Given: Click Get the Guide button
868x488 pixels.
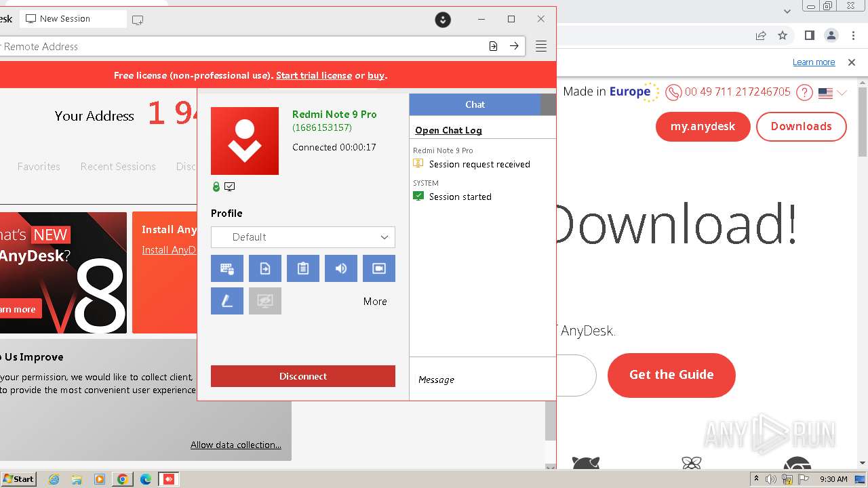Looking at the screenshot, I should [x=671, y=375].
